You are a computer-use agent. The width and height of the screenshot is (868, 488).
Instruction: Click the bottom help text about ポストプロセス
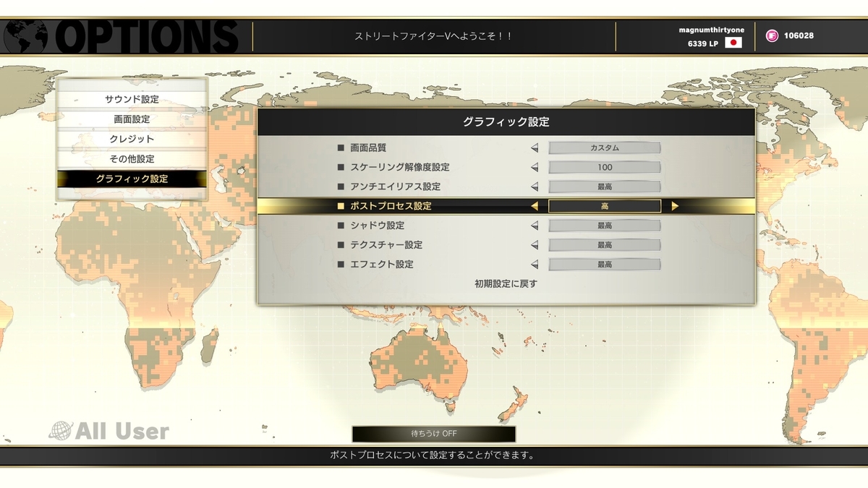click(x=433, y=455)
